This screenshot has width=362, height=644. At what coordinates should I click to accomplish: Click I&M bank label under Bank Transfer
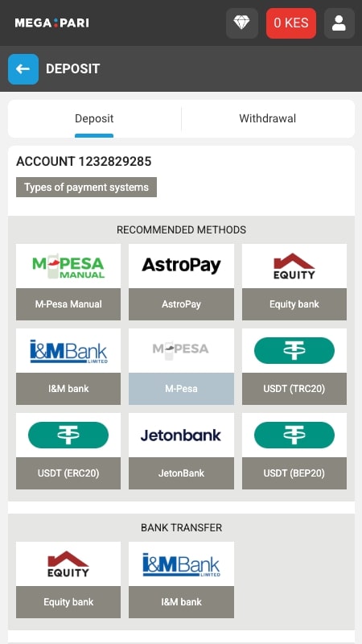pyautogui.click(x=181, y=602)
